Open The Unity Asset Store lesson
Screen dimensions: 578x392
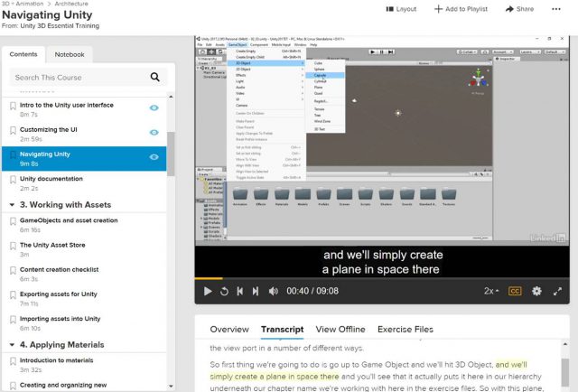[x=84, y=249]
